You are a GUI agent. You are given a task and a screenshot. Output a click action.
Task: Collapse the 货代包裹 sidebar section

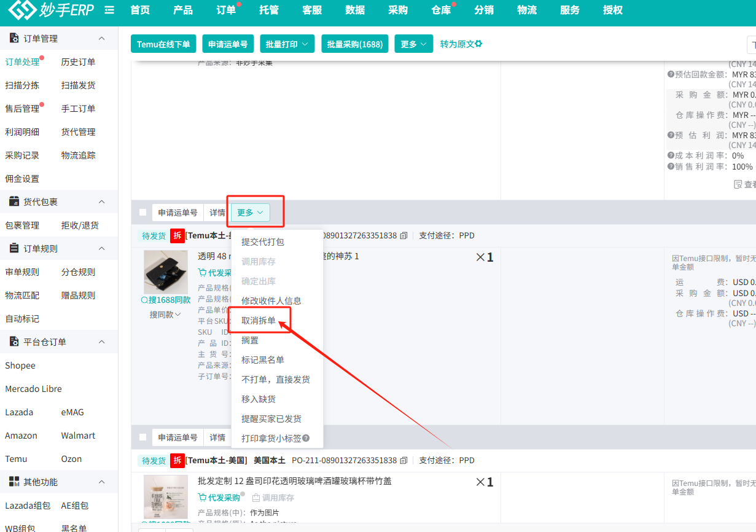tap(102, 201)
